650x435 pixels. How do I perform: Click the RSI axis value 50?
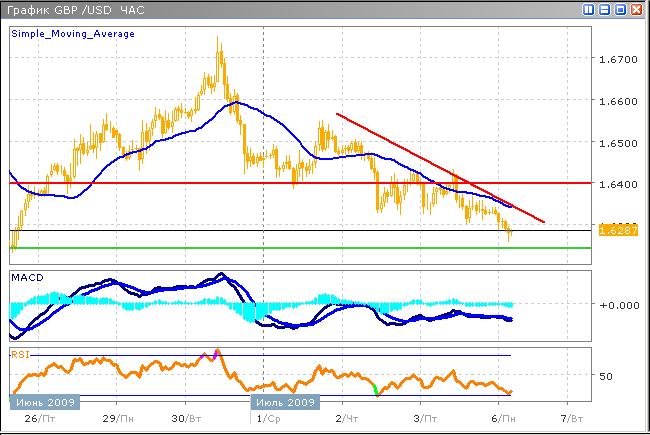click(x=606, y=376)
